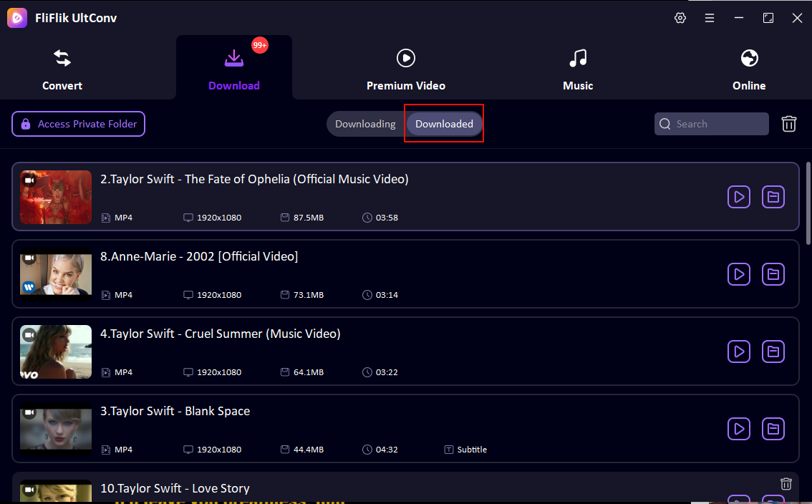The image size is (812, 504).
Task: Click the Love Story thumbnail
Action: [x=56, y=492]
